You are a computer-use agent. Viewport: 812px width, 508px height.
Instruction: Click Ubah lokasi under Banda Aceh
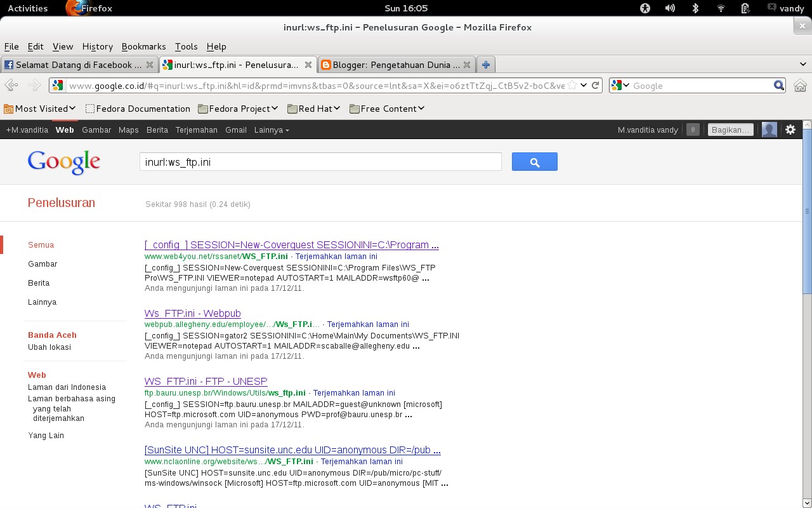pos(49,347)
